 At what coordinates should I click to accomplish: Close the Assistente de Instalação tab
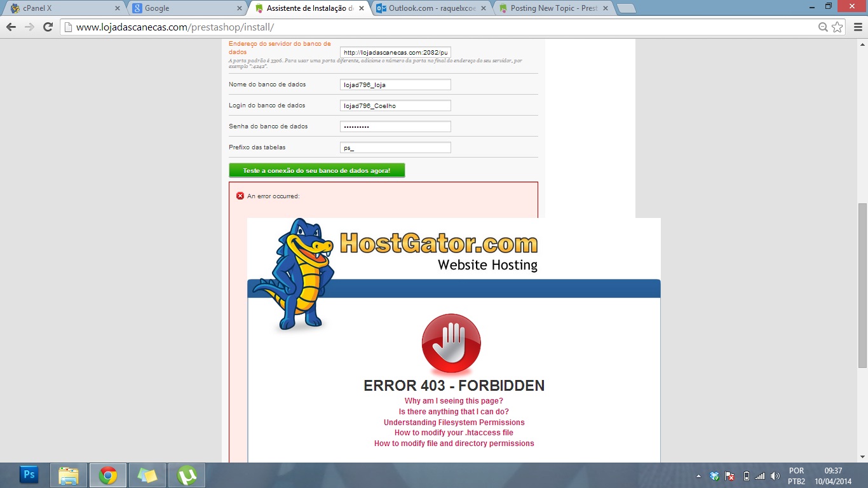click(361, 8)
